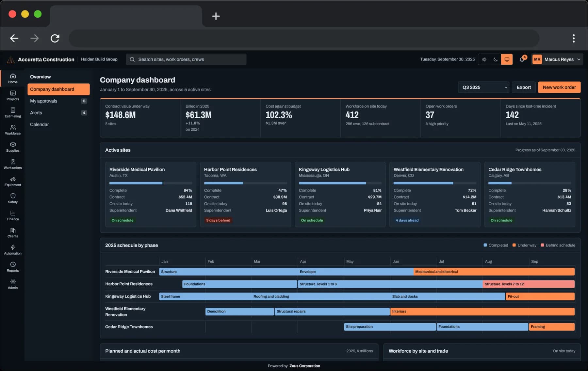Screen dimensions: 588x371
Task: Select the Mechanical and electrical phase bar
Action: (x=494, y=272)
